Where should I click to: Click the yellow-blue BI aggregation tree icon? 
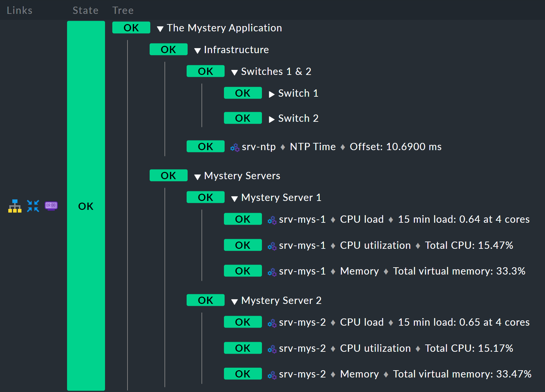(15, 206)
